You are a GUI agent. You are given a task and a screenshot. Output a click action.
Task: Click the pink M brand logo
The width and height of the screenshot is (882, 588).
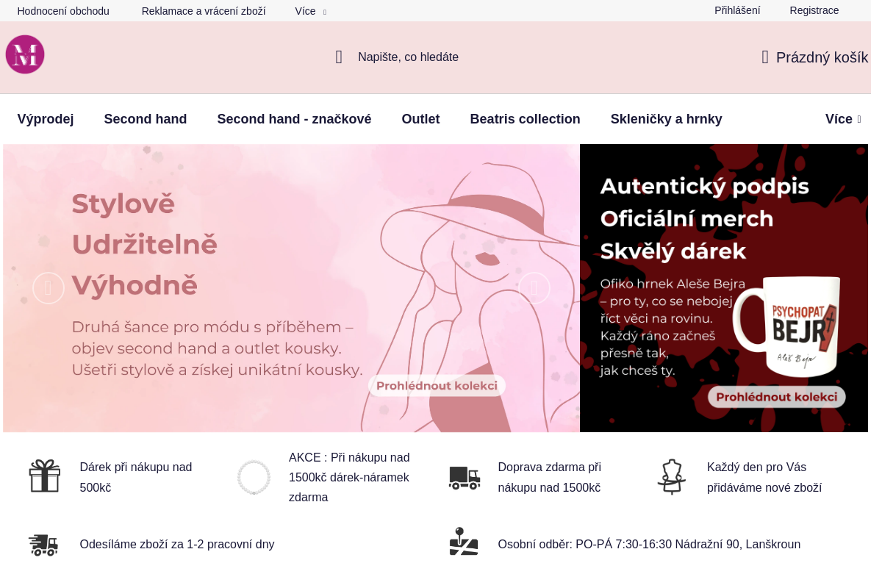(24, 54)
